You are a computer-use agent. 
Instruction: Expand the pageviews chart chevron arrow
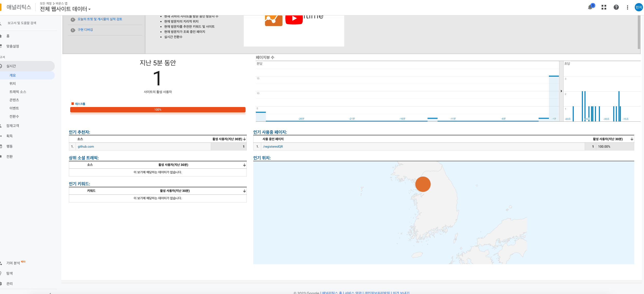[x=561, y=91]
